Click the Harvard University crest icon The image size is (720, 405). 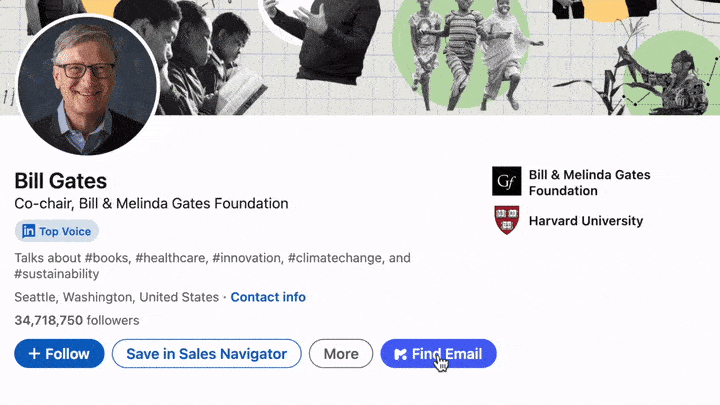507,220
